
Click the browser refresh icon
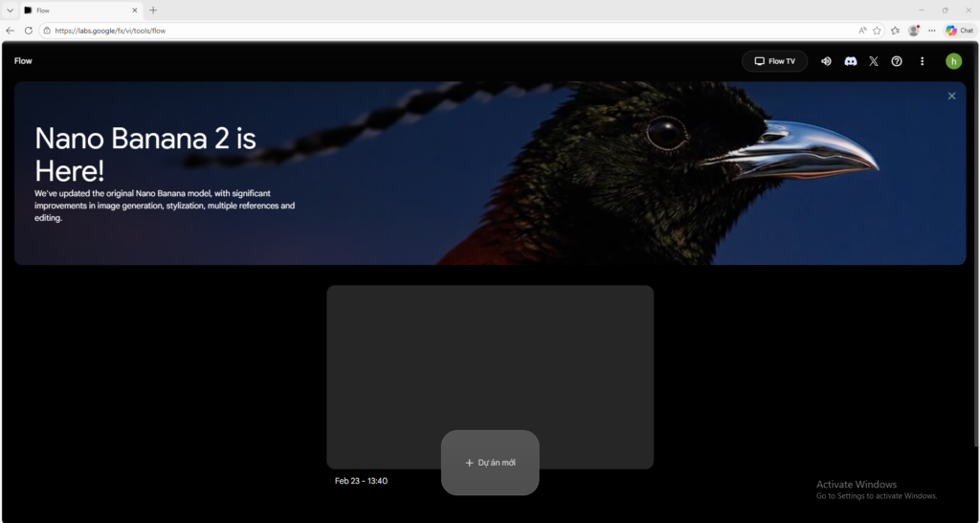pos(29,31)
